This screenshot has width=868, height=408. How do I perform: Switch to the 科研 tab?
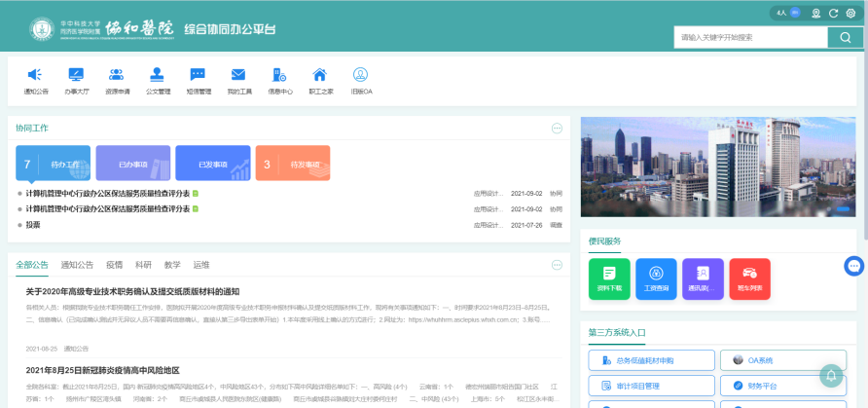[143, 265]
